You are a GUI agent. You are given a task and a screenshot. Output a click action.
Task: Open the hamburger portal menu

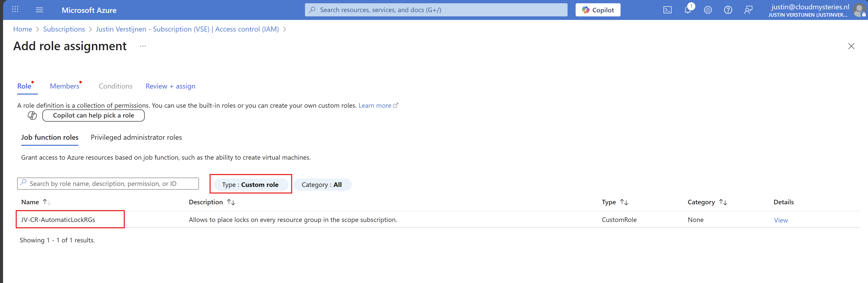[39, 10]
